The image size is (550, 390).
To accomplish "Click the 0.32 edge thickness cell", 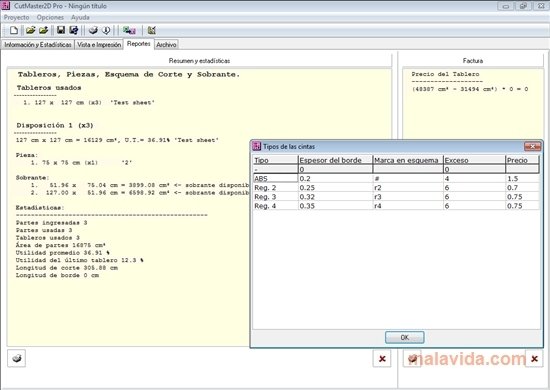I will (335, 197).
